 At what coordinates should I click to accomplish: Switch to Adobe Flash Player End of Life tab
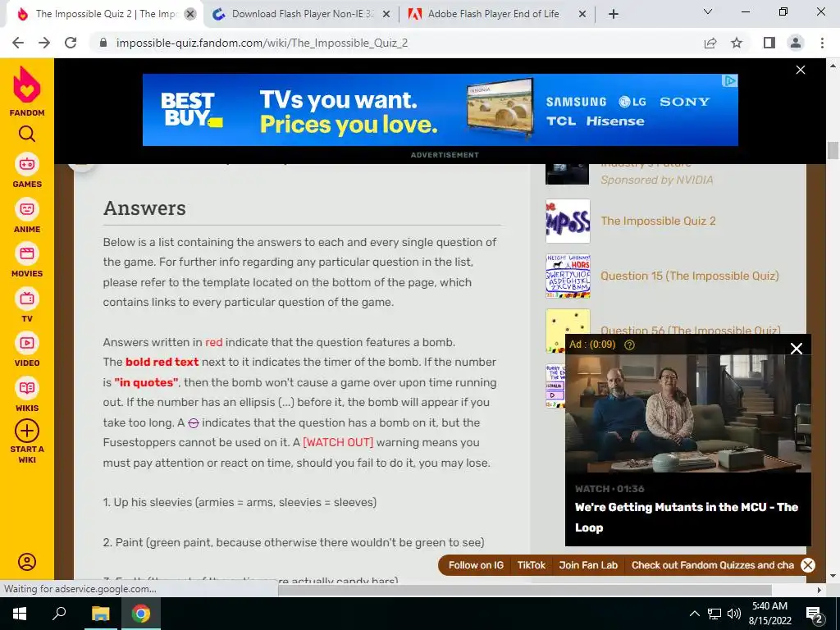point(493,14)
